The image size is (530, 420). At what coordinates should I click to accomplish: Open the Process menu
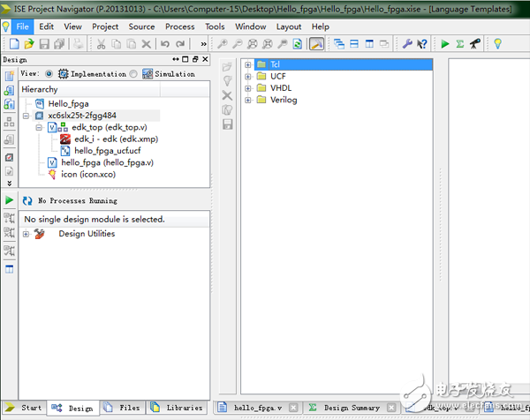point(180,26)
